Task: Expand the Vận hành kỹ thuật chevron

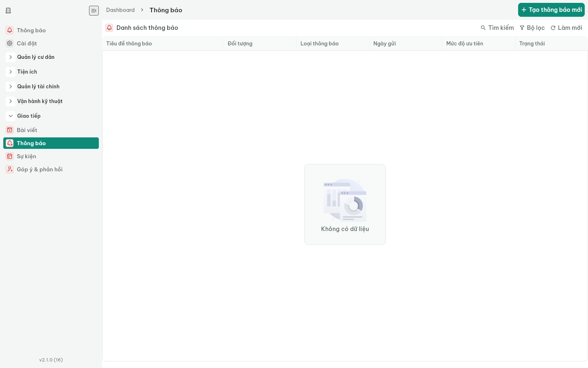Action: tap(11, 101)
